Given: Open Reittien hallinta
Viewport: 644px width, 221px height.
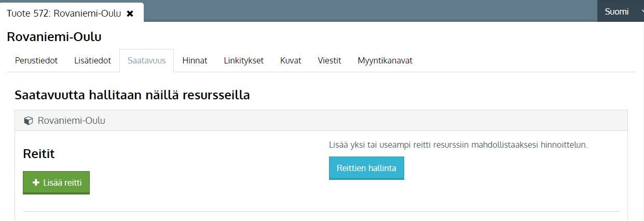Looking at the screenshot, I should click(x=366, y=168).
